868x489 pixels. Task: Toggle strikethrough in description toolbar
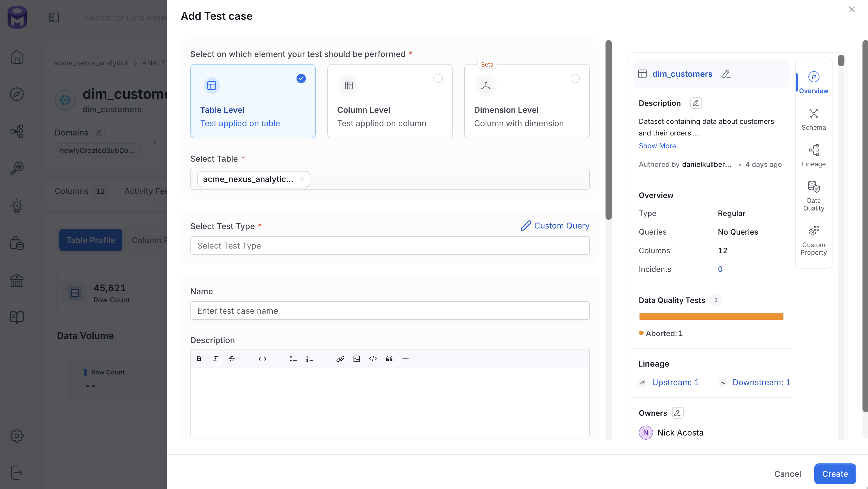231,358
